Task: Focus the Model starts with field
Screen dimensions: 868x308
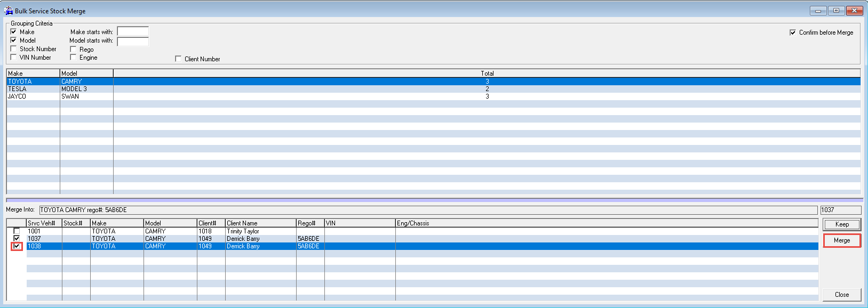Action: point(133,41)
